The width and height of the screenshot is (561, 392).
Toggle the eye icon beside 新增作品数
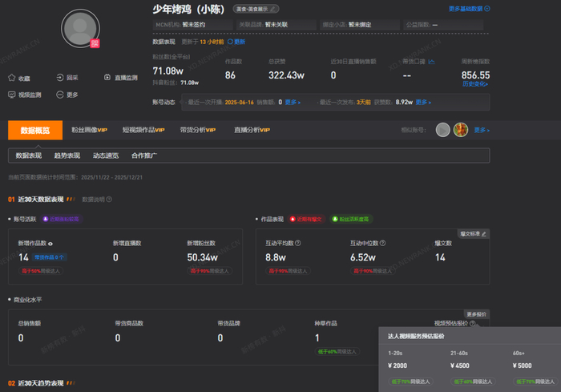tap(50, 244)
